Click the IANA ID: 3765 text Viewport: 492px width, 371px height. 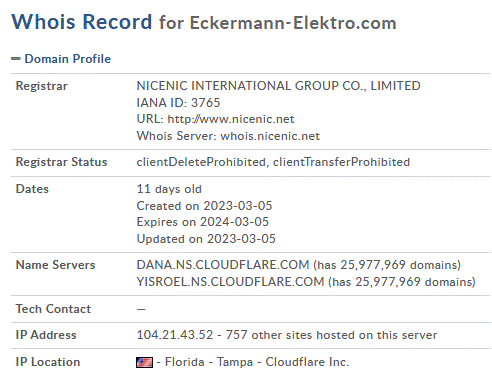pyautogui.click(x=178, y=103)
